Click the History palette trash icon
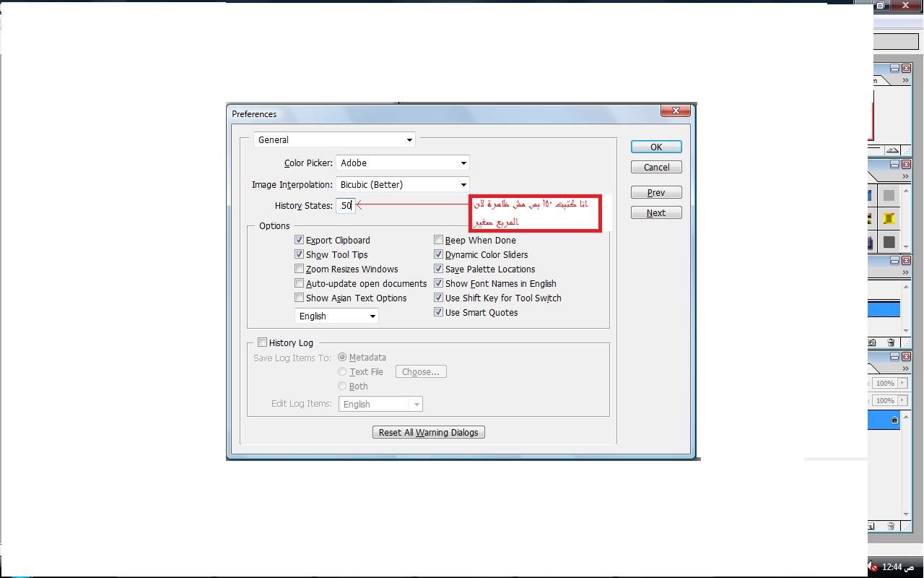Image resolution: width=924 pixels, height=578 pixels. tap(891, 342)
